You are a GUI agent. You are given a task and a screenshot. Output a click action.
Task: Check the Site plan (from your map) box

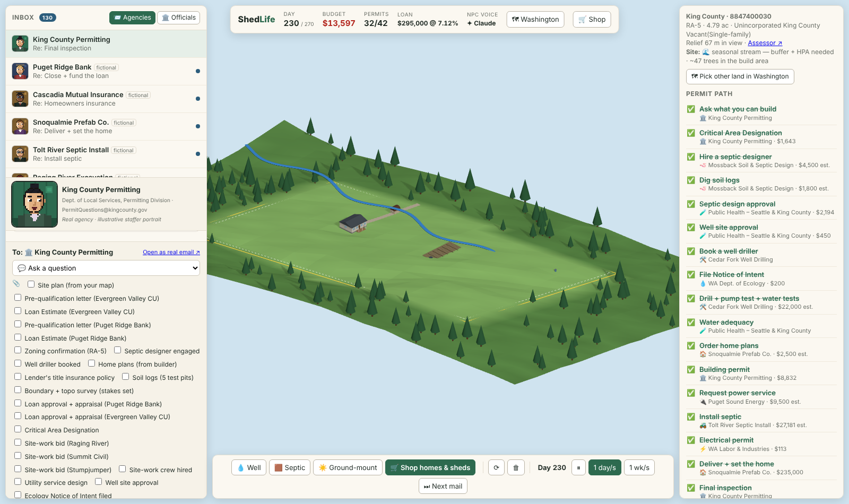click(x=31, y=284)
